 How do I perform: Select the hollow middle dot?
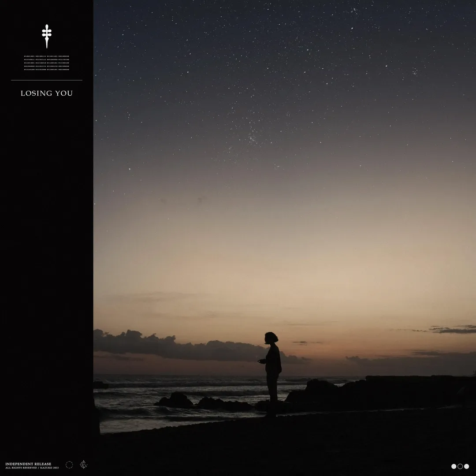pos(460,466)
